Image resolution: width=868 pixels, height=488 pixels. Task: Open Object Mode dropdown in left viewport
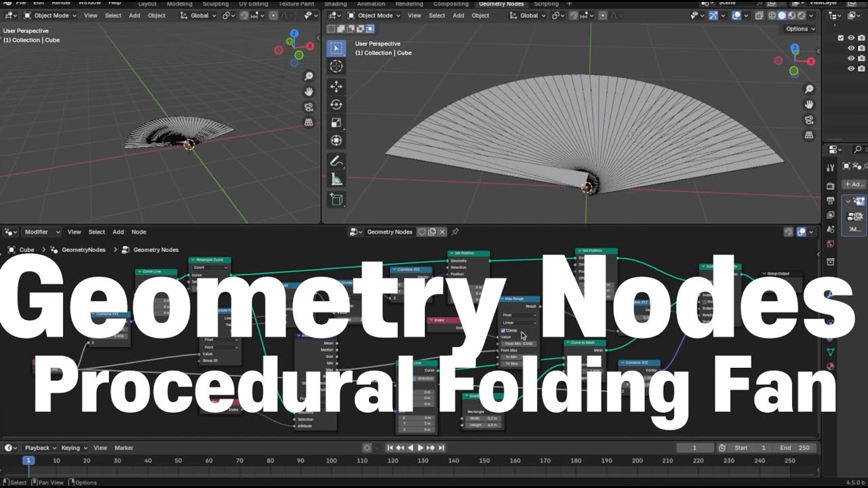(x=51, y=15)
